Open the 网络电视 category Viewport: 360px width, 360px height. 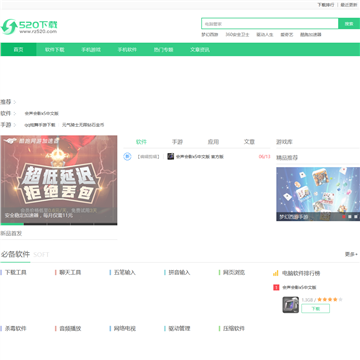coord(125,329)
